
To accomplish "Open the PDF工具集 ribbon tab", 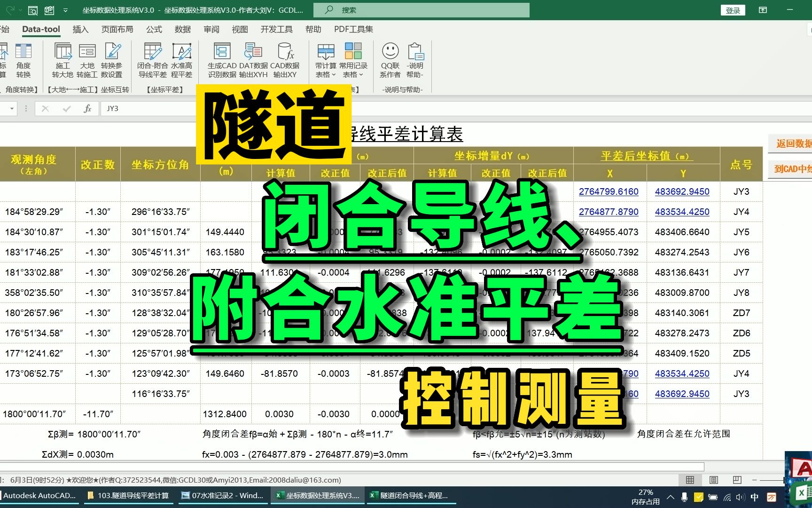I will (x=353, y=29).
